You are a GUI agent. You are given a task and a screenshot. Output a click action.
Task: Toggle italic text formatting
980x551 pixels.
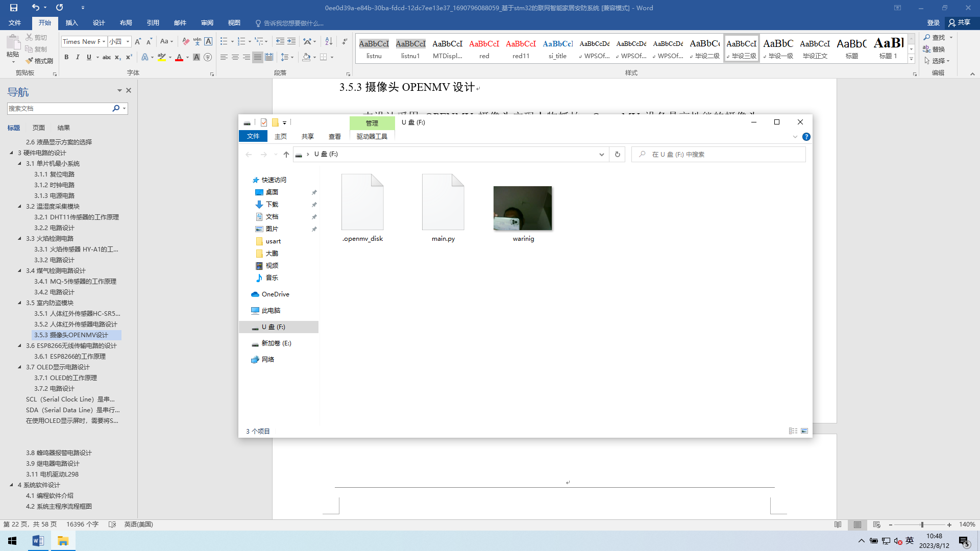78,57
